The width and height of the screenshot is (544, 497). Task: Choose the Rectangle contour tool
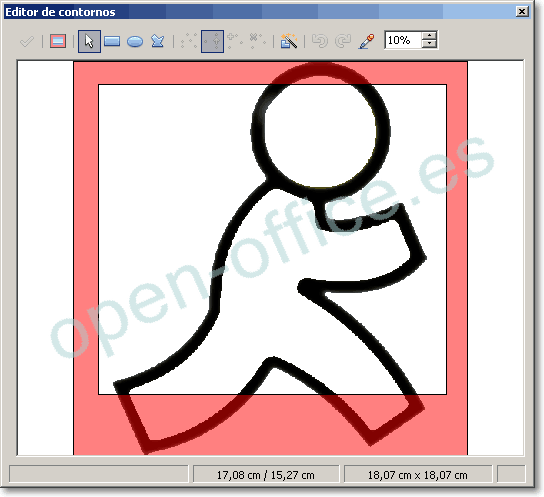click(x=112, y=41)
